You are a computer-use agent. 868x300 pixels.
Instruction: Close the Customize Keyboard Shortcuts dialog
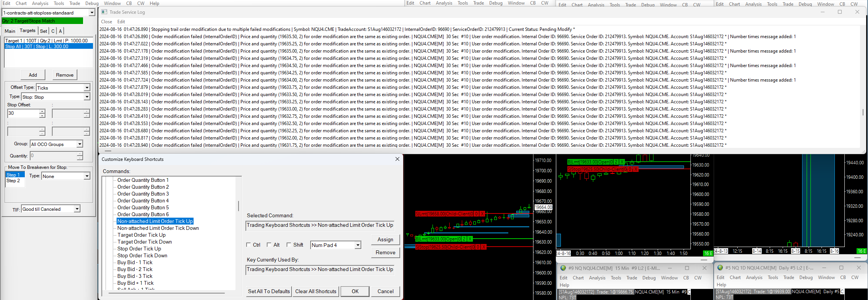(x=397, y=159)
